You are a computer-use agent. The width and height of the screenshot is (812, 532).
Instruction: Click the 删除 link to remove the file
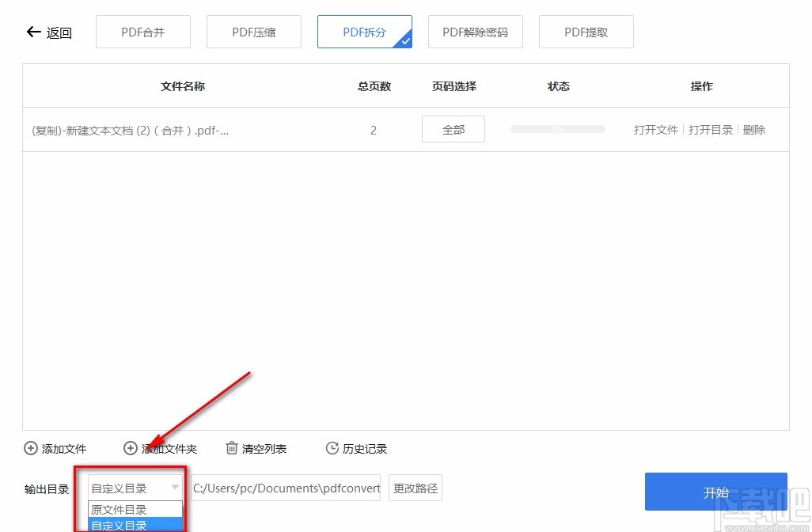pyautogui.click(x=753, y=129)
